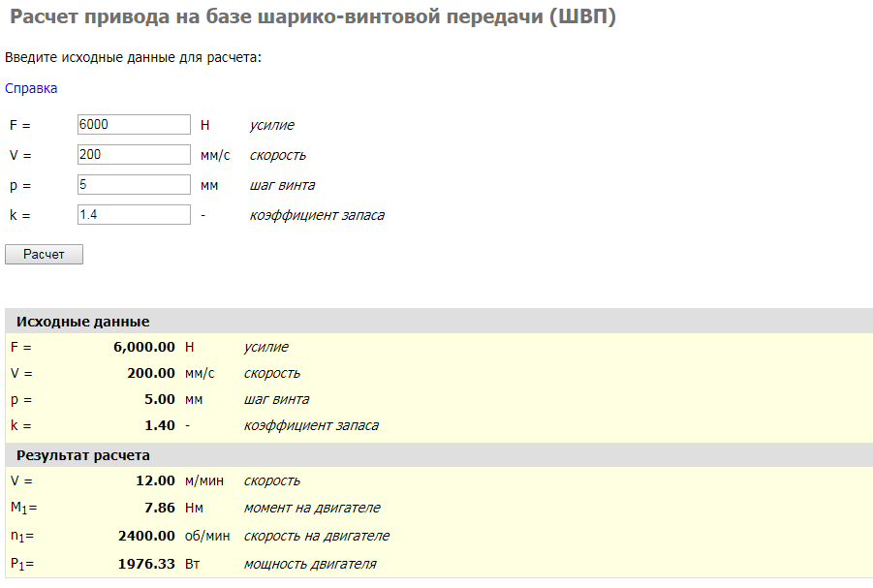Focus the speed V input field
Screen dimensions: 873x588
[134, 155]
